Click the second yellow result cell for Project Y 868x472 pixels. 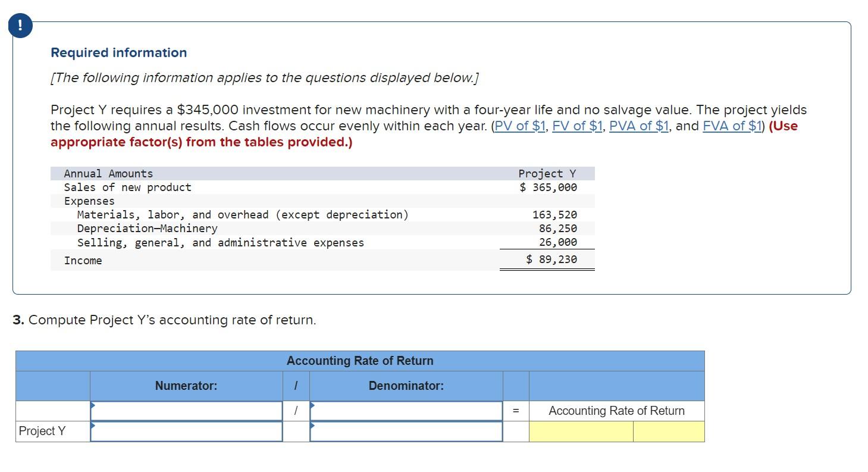tap(669, 432)
